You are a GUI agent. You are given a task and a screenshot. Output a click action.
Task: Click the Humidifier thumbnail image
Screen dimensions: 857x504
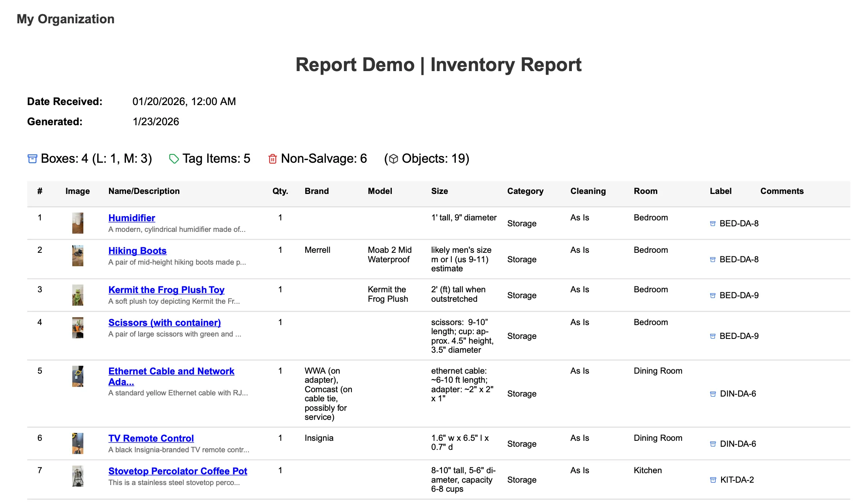[x=78, y=223]
